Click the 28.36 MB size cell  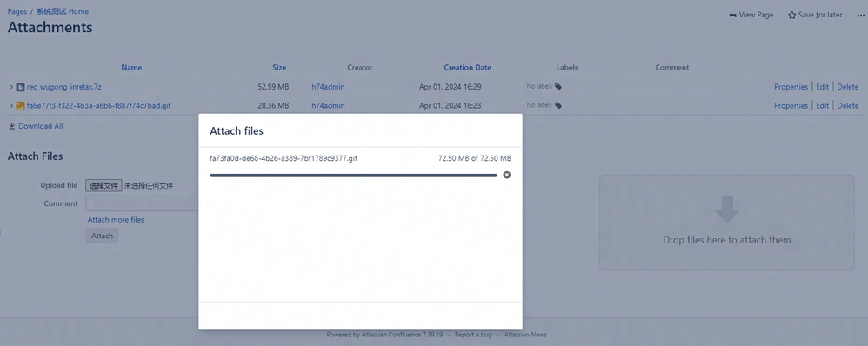[x=273, y=106]
